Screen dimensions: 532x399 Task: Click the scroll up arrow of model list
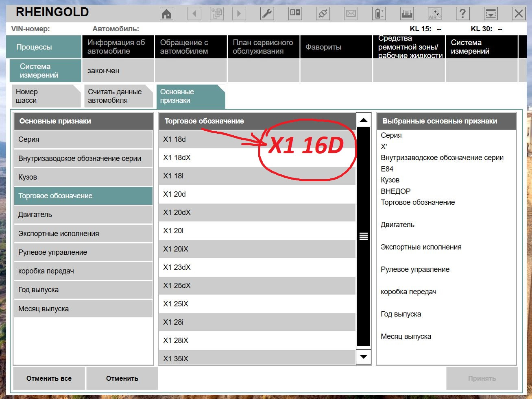(364, 120)
